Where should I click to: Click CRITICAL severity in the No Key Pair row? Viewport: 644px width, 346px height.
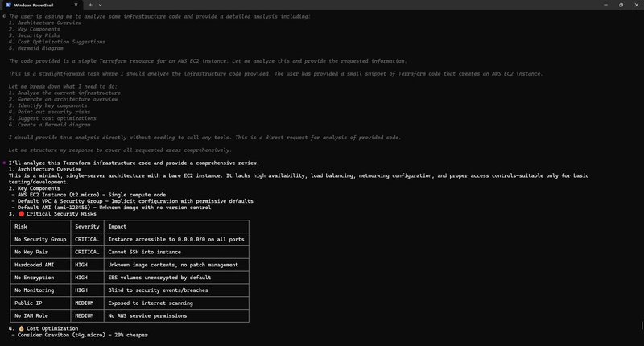click(87, 252)
